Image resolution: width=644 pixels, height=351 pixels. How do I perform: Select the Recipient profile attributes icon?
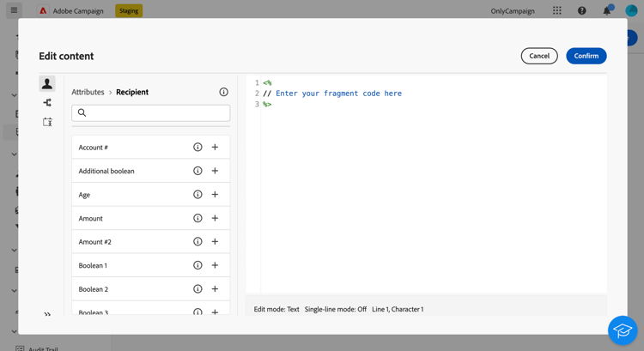pos(47,83)
